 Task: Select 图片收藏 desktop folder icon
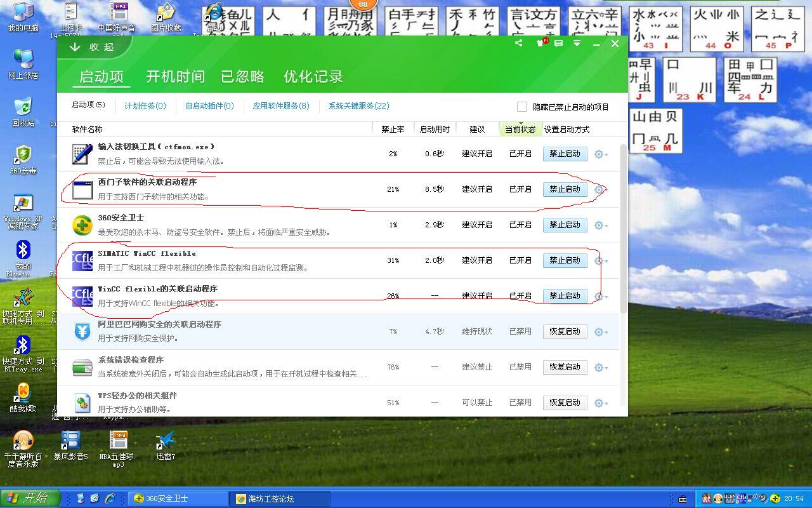[x=166, y=17]
